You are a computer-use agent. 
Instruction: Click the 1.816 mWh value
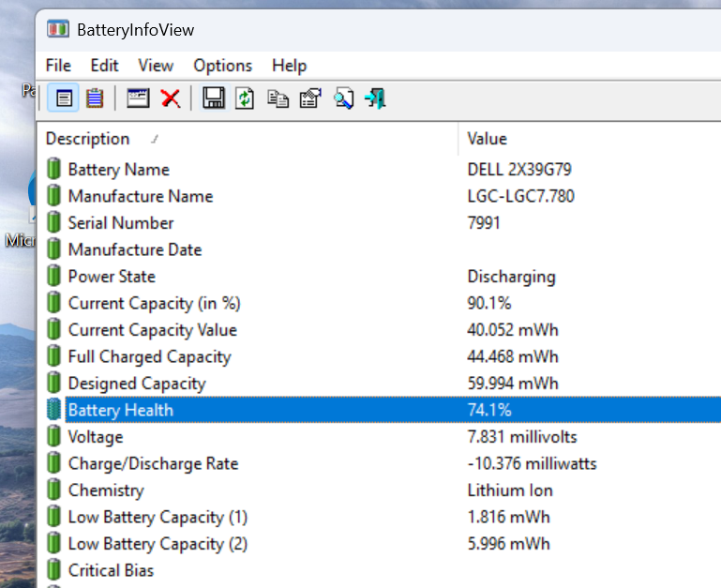tap(508, 517)
